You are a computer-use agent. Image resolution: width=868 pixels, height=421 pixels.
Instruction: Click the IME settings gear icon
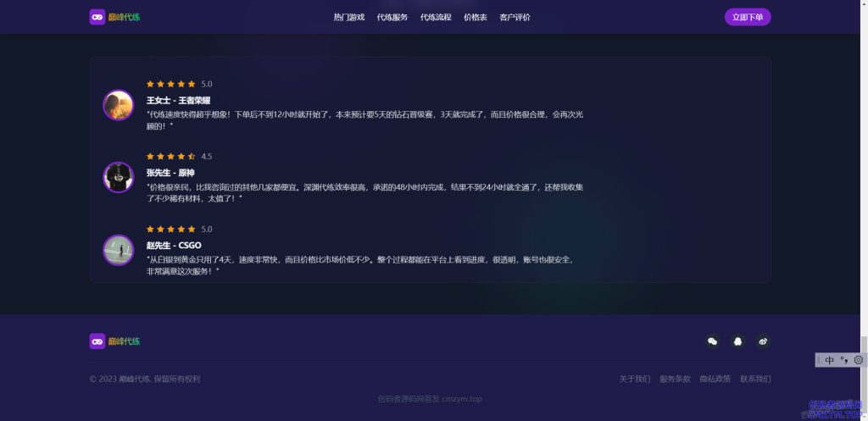click(858, 360)
